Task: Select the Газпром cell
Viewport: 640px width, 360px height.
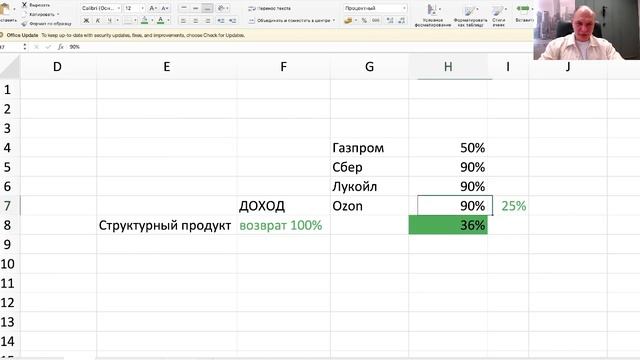Action: coord(369,148)
